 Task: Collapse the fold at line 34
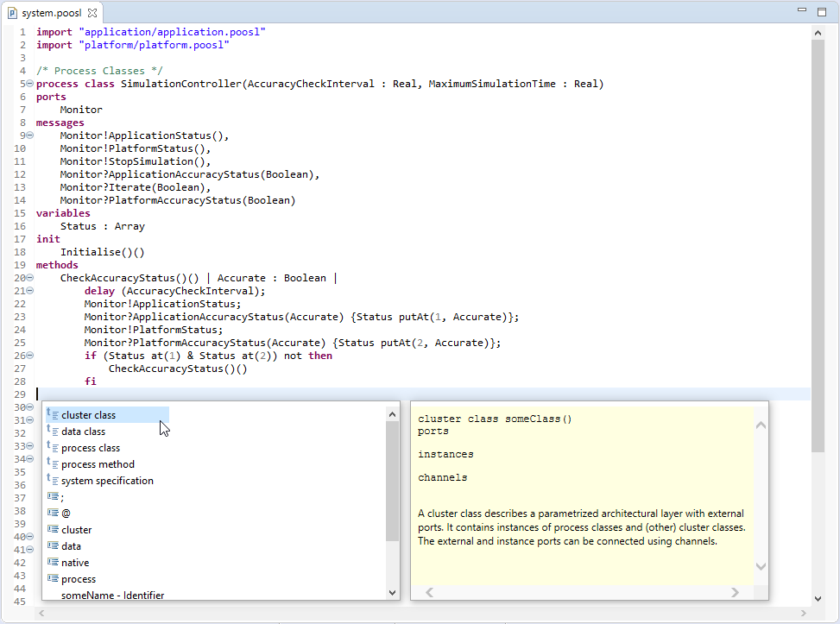tap(30, 459)
